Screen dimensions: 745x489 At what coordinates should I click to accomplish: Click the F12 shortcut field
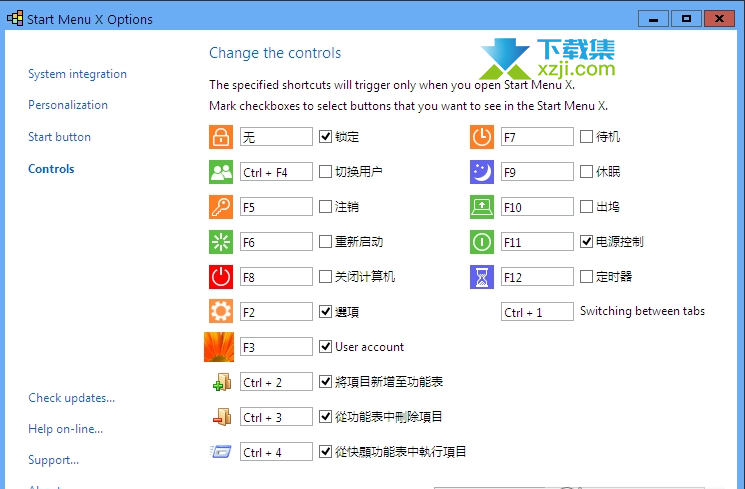tap(537, 277)
